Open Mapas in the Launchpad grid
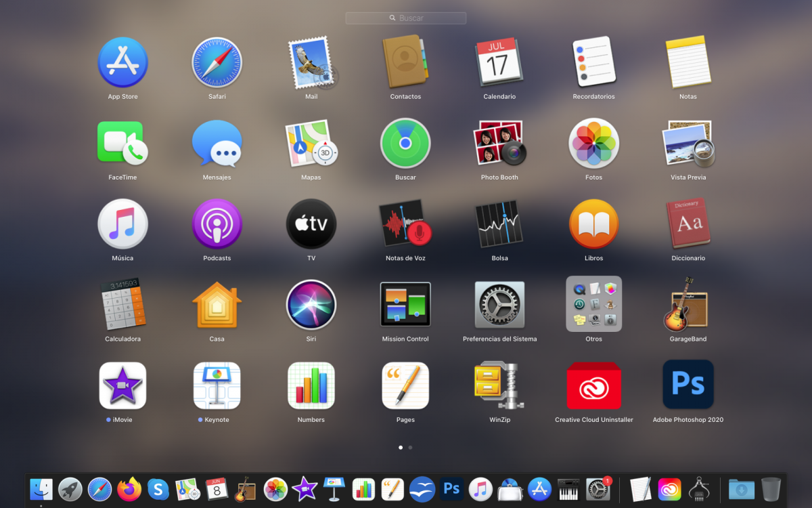 [x=311, y=143]
